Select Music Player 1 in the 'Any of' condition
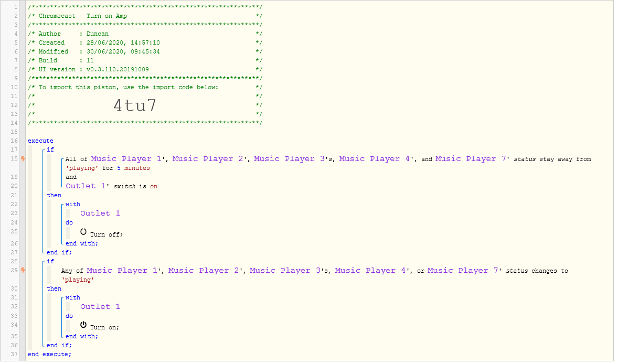 click(x=122, y=271)
